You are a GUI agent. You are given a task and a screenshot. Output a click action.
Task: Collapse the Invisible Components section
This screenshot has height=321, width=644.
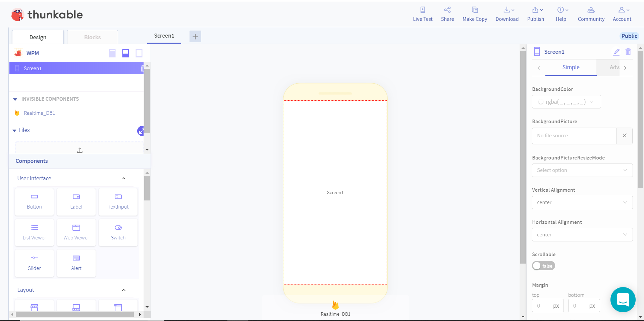click(15, 99)
